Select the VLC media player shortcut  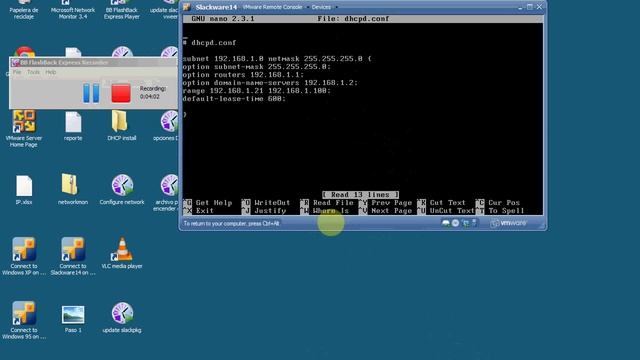coord(122,253)
